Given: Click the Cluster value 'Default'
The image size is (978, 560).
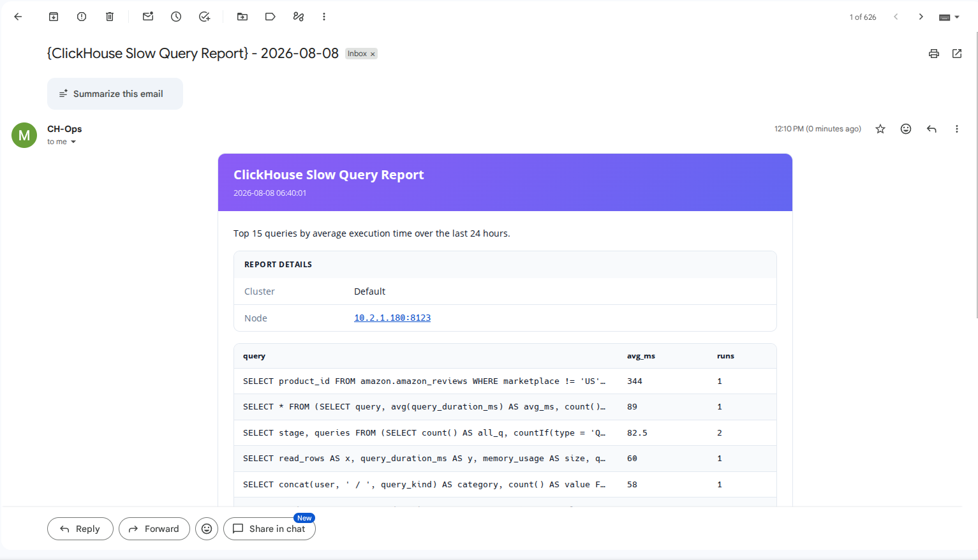Looking at the screenshot, I should [x=370, y=291].
